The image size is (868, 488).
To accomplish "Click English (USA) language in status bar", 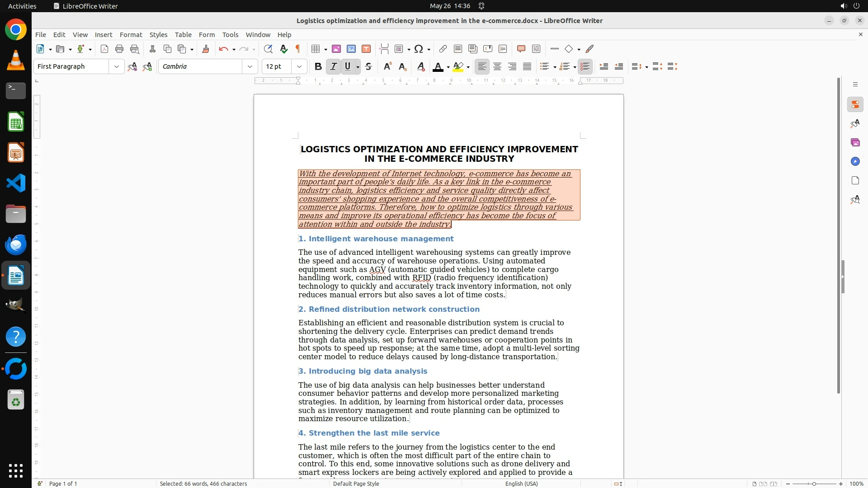I will pyautogui.click(x=521, y=483).
